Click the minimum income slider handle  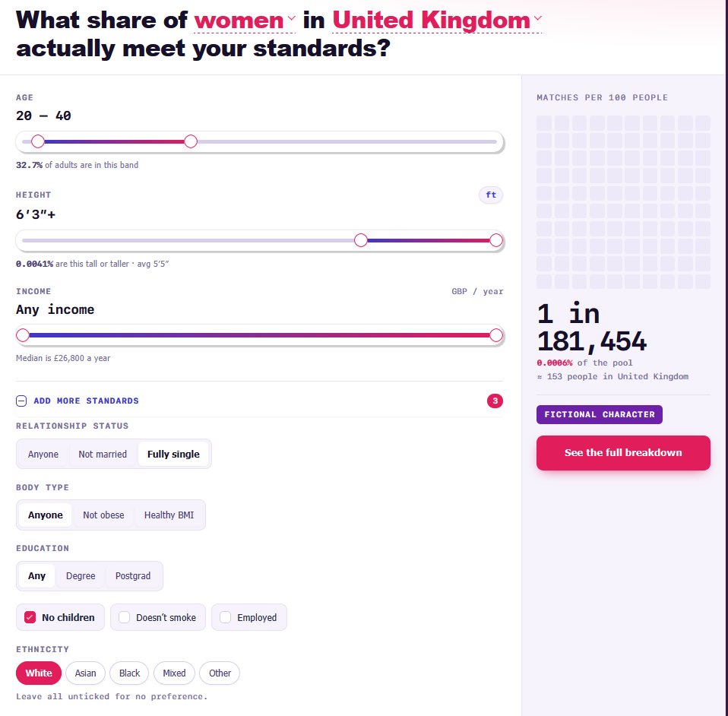click(22, 334)
